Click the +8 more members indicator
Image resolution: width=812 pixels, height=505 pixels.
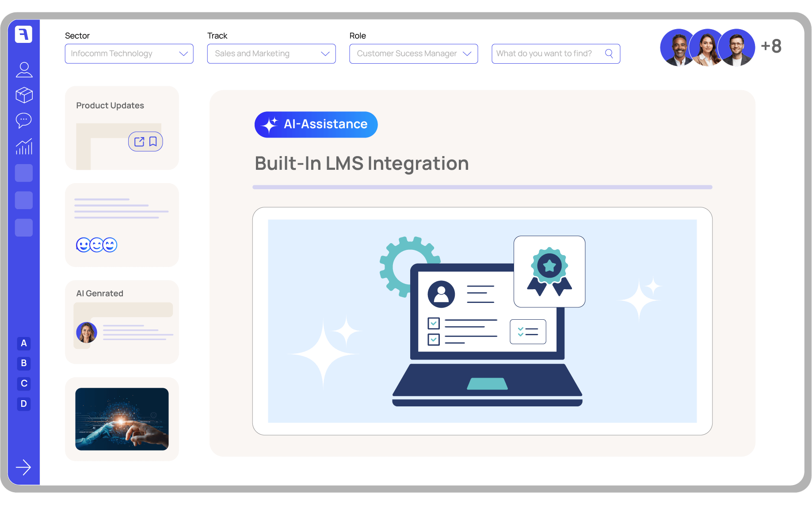click(x=771, y=46)
